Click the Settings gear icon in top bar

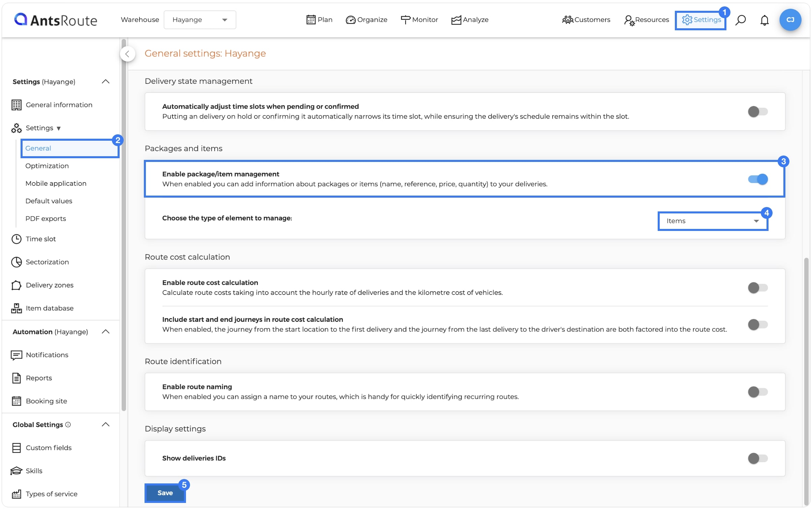click(x=687, y=20)
